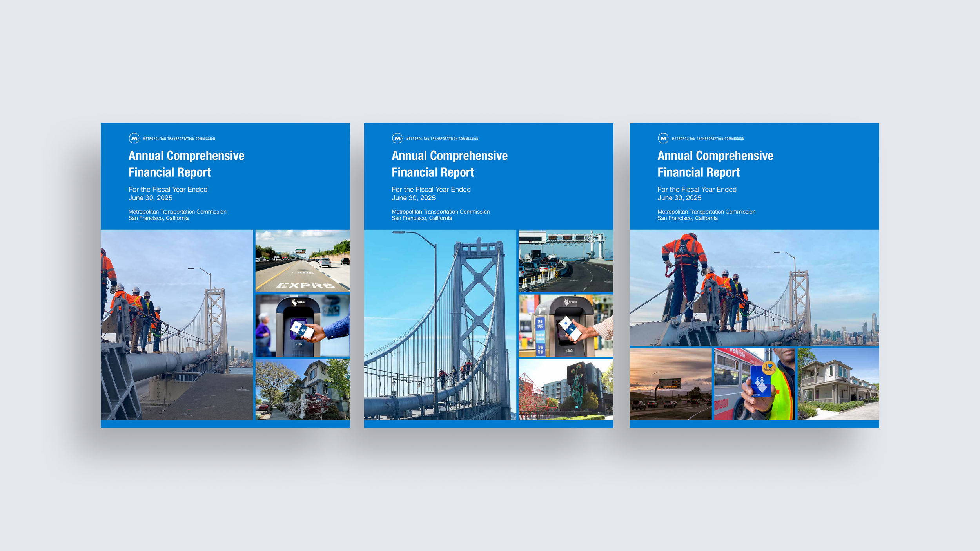The height and width of the screenshot is (551, 980).
Task: Click the MTC logo on right cover
Action: point(663,138)
